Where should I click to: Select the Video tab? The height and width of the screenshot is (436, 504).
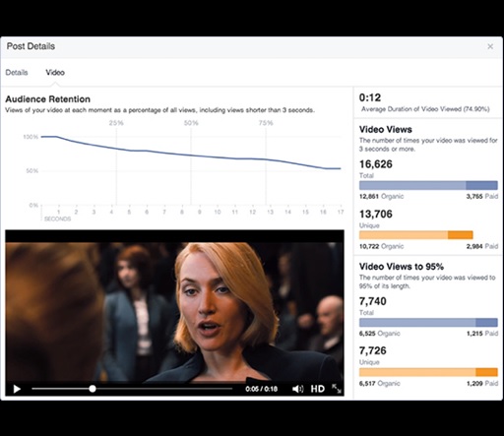[x=55, y=73]
